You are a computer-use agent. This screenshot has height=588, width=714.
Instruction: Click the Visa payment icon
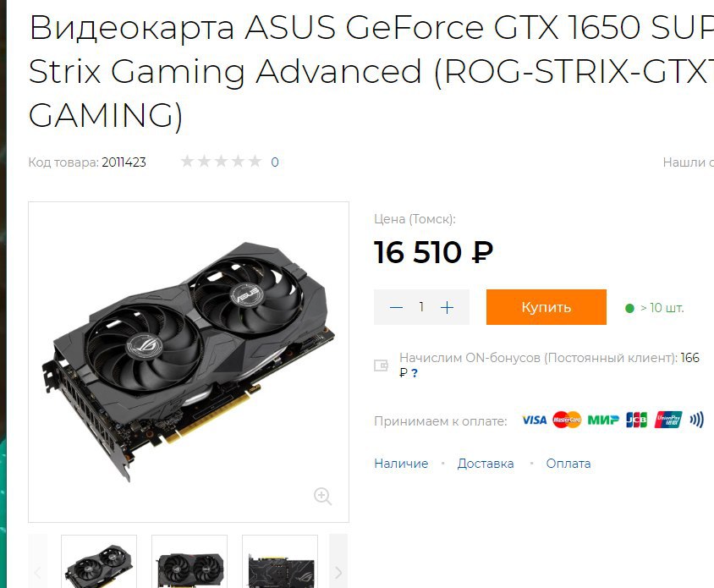[534, 420]
